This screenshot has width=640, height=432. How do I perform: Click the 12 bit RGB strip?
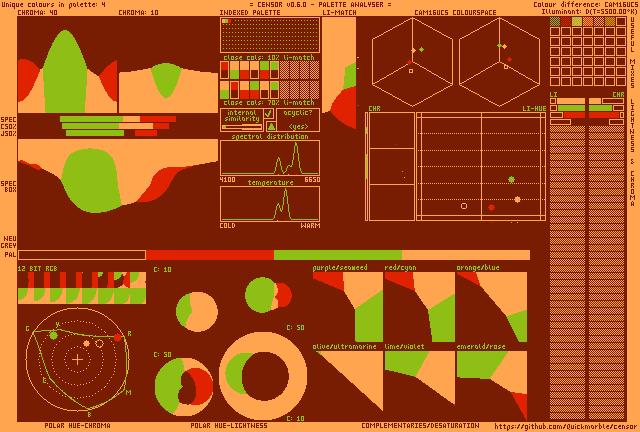(x=82, y=287)
